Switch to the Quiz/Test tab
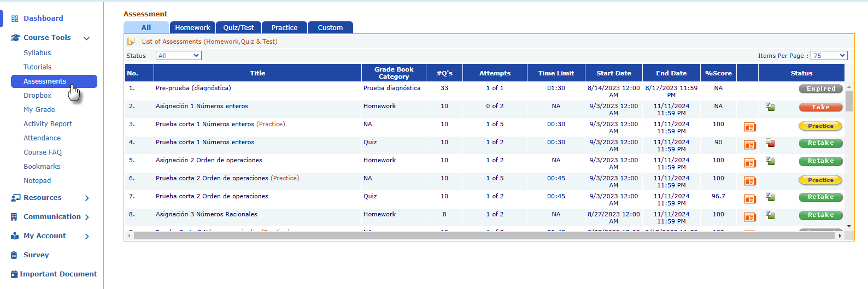868x289 pixels. [238, 28]
